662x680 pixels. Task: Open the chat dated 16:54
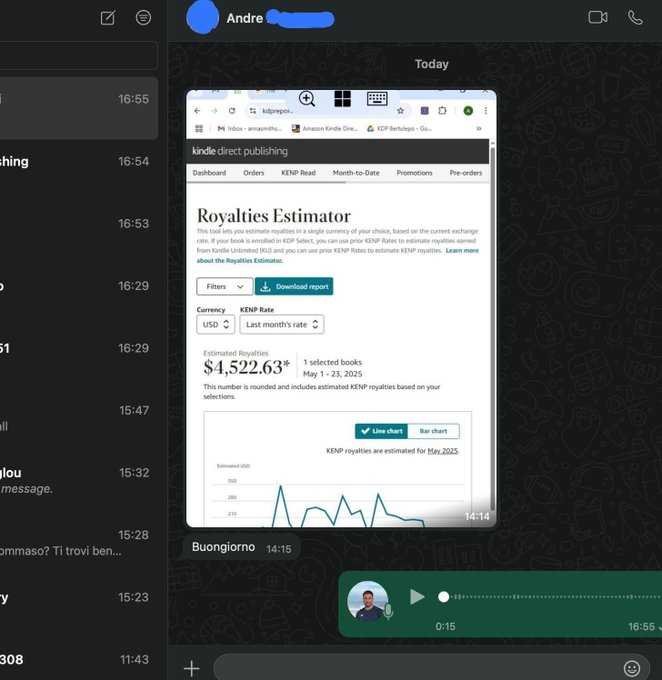click(x=79, y=170)
